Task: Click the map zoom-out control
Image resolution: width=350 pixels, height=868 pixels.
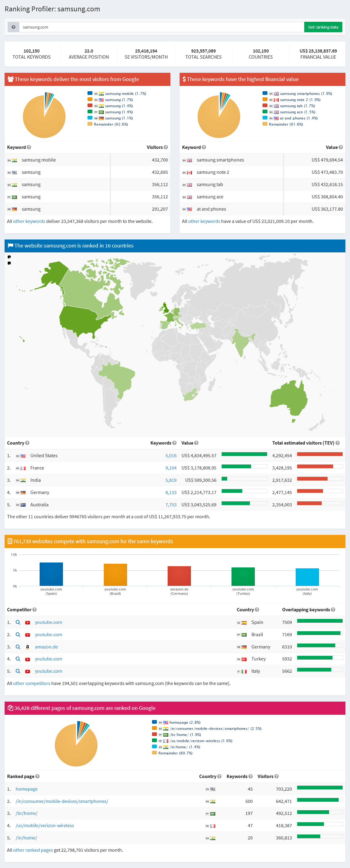Action: coord(9,263)
